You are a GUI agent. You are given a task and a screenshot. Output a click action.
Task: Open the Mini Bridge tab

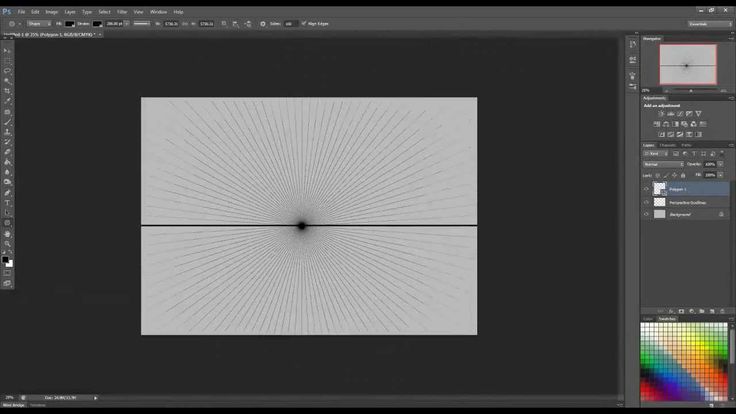[14, 405]
